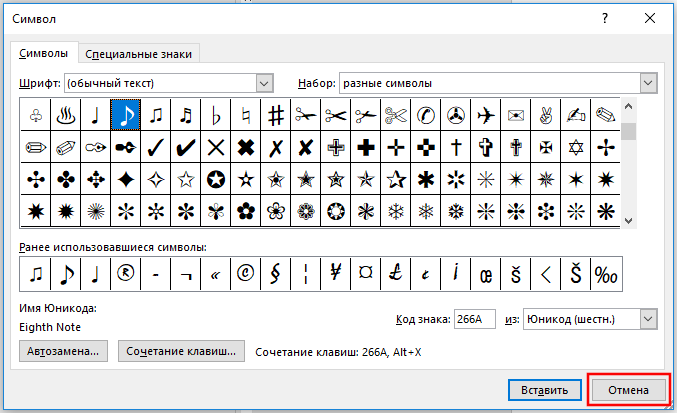Pick the white scissors symbol
677x413 pixels.
click(x=395, y=115)
